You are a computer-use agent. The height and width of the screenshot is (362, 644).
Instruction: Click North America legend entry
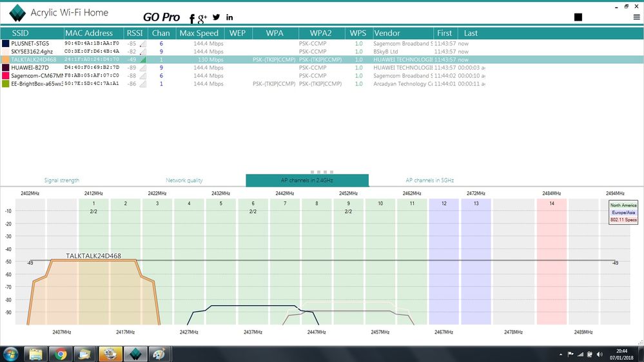pos(623,205)
